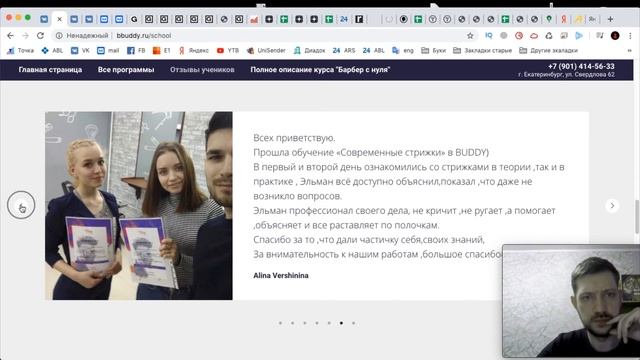Close the active browser tab

[x=60, y=19]
